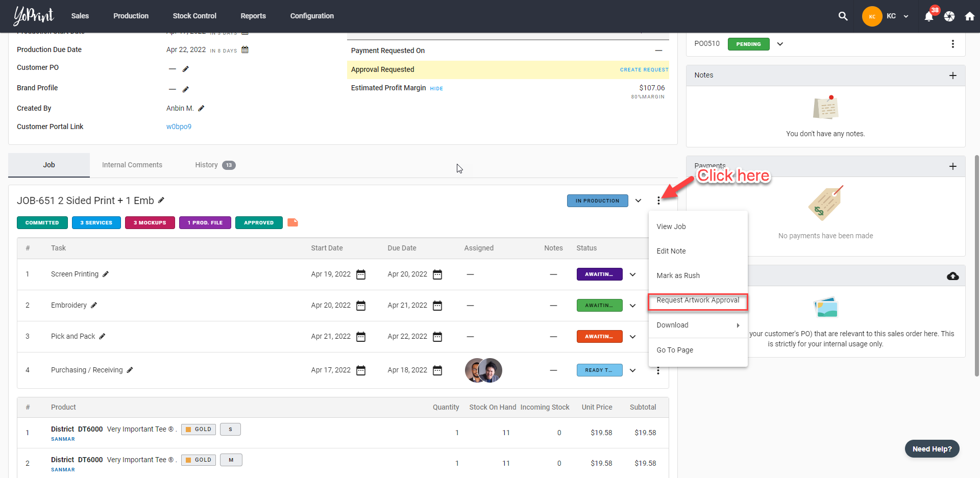
Task: Expand the PO0510 pending status chevron
Action: coord(780,44)
